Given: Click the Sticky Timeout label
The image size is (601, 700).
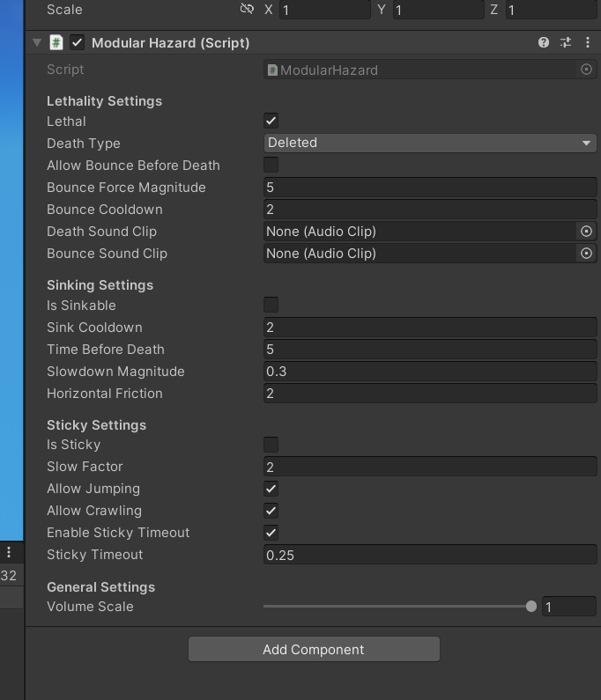Looking at the screenshot, I should click(x=94, y=555).
